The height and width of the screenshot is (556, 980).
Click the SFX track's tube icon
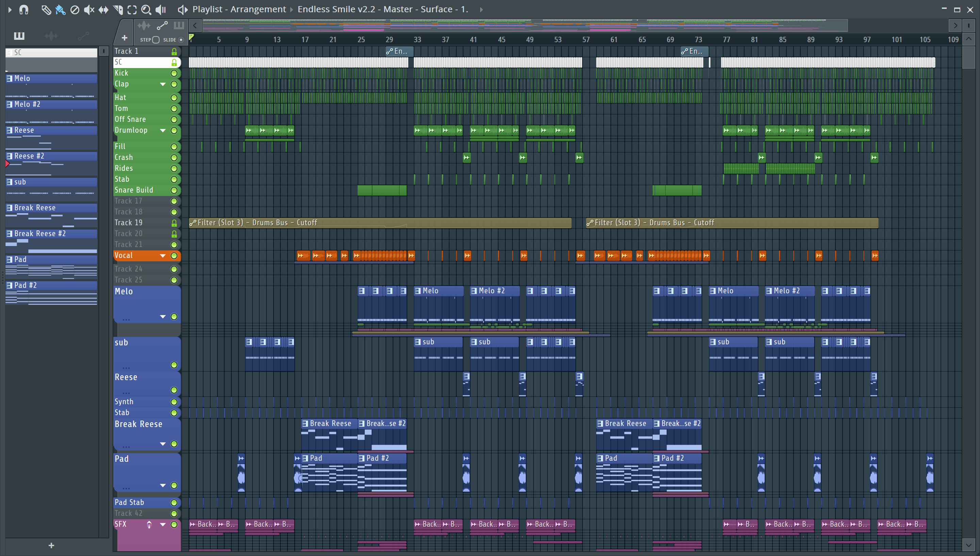coord(149,525)
